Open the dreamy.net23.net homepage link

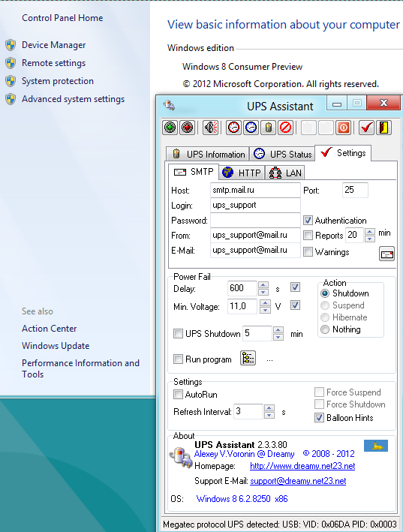[302, 466]
